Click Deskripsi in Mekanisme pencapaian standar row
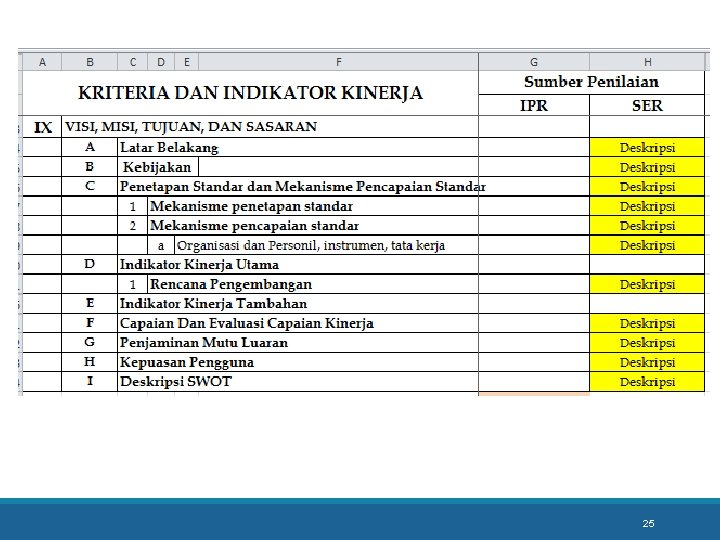 (647, 225)
